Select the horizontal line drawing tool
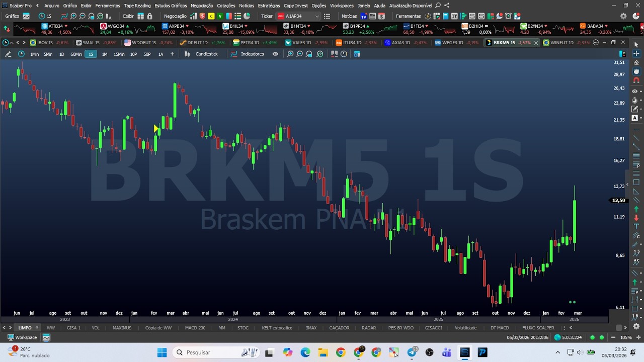The width and height of the screenshot is (644, 362). click(636, 130)
